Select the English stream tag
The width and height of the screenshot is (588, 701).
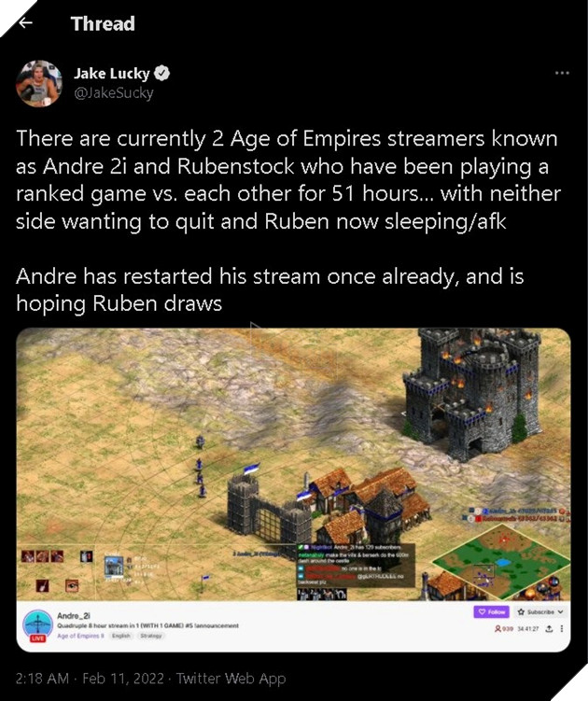point(121,636)
